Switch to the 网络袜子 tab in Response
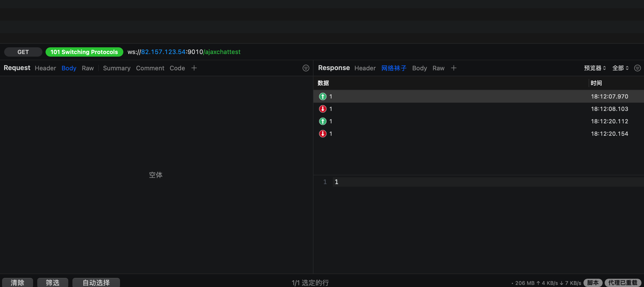Viewport: 644px width, 287px height. pos(394,68)
